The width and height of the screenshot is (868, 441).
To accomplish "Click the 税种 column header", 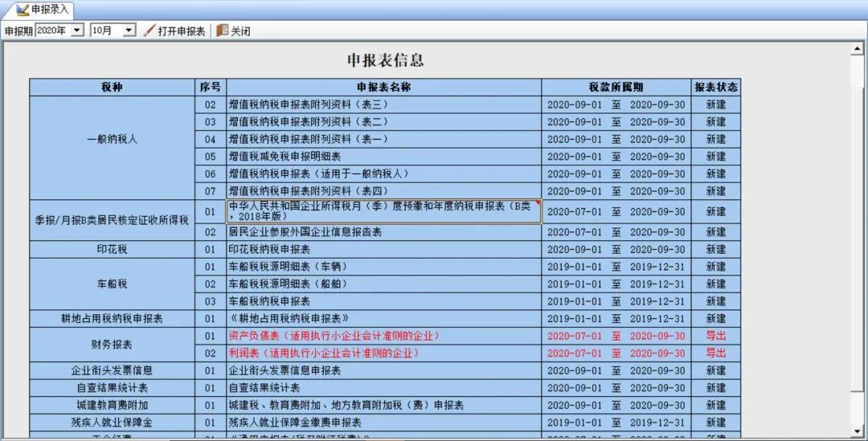I will click(112, 88).
